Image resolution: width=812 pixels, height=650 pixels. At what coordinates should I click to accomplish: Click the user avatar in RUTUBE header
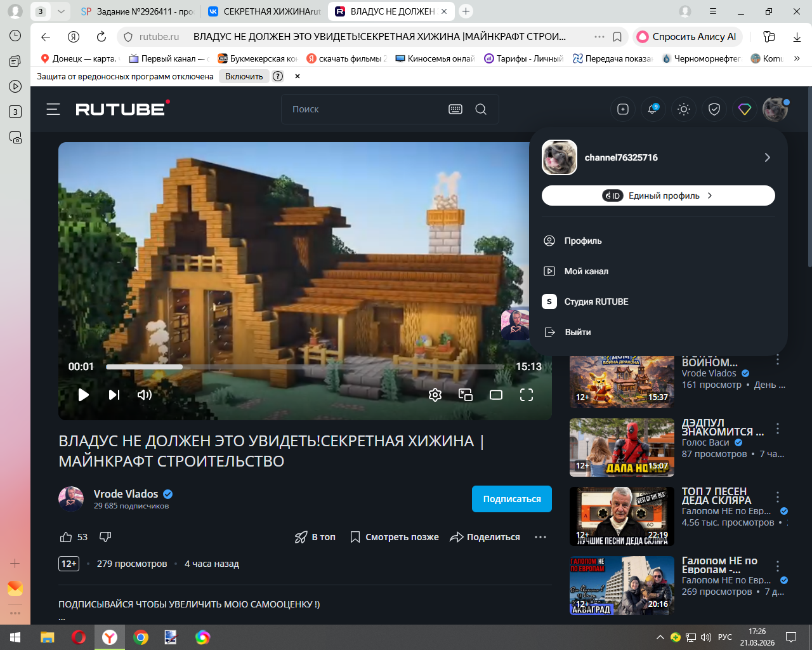(x=775, y=109)
